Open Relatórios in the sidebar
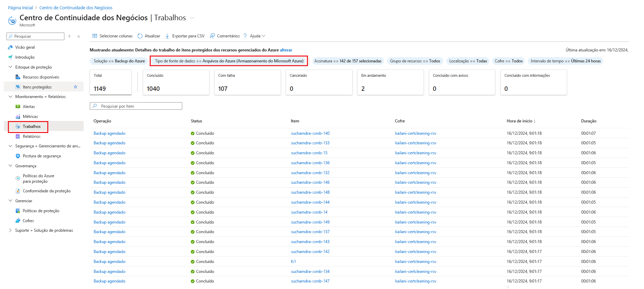 (32, 136)
